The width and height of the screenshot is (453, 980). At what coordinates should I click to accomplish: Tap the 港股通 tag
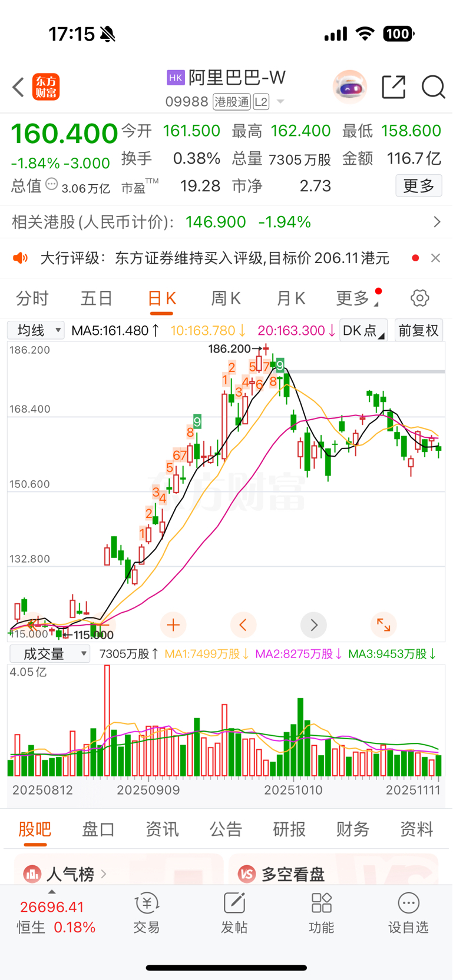pos(232,102)
